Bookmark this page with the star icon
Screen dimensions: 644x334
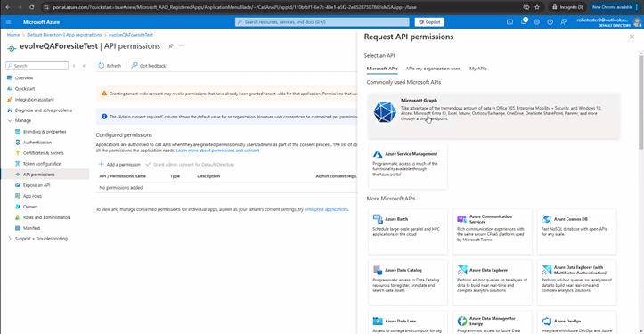click(537, 7)
